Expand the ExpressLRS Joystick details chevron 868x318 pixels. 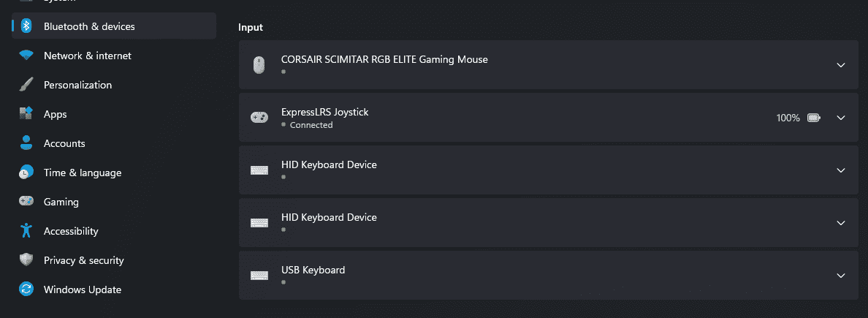840,118
